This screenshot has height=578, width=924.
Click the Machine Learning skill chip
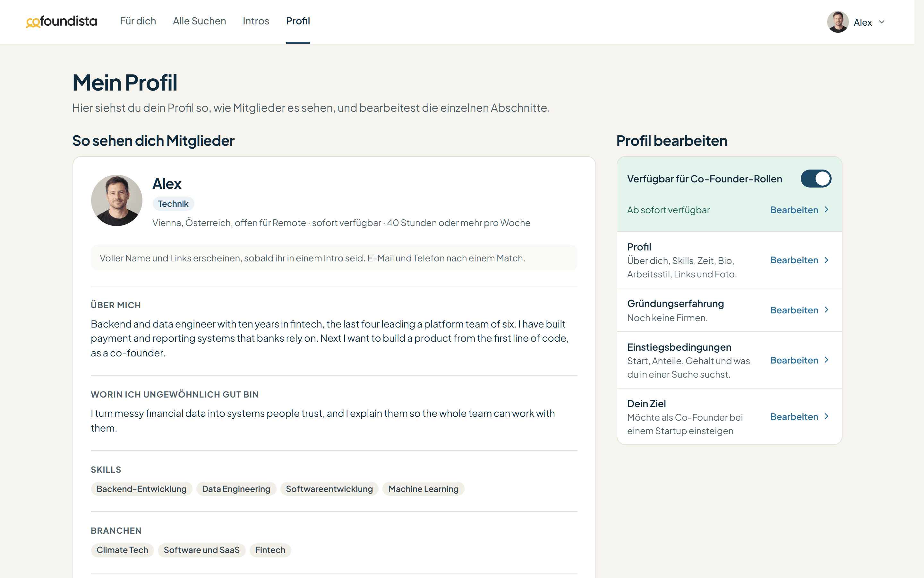(423, 489)
